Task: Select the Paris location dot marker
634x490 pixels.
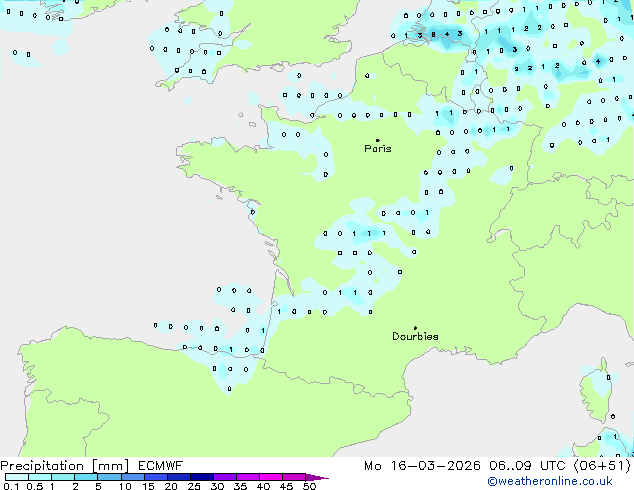Action: click(x=378, y=140)
